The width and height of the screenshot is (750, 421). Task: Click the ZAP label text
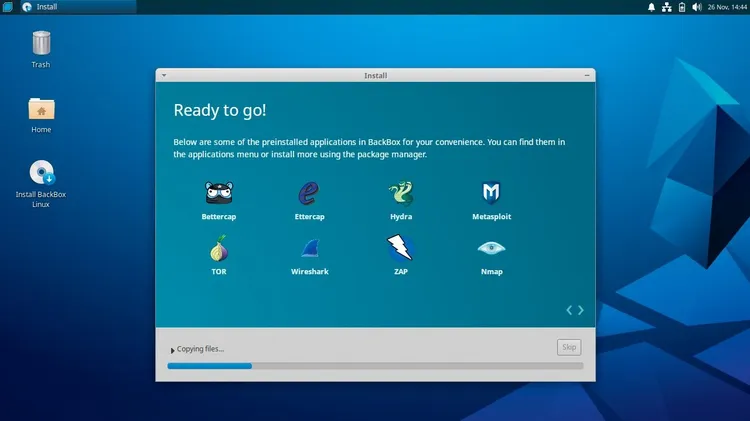[x=401, y=272]
